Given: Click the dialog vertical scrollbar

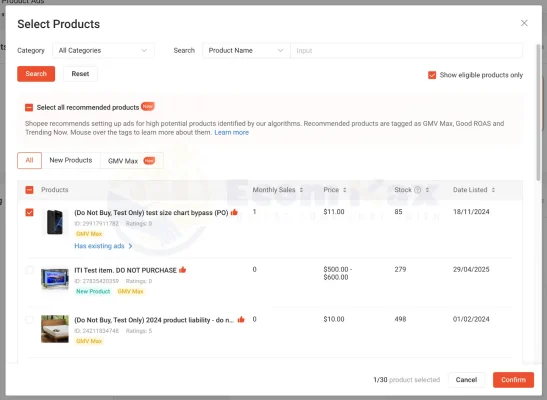Looking at the screenshot, I should (538, 112).
